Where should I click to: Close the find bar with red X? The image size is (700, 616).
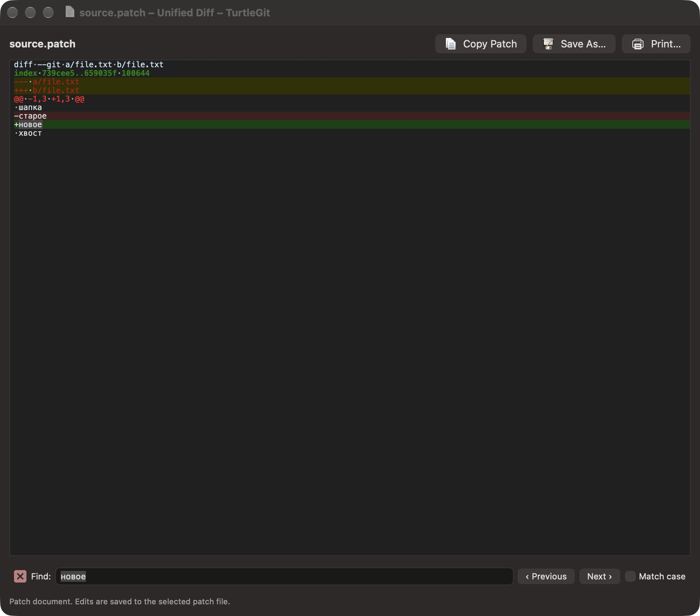[20, 576]
